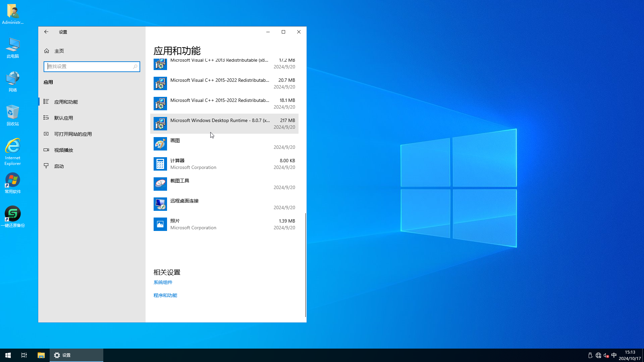The height and width of the screenshot is (362, 644).
Task: Open the 主页 settings home
Action: (92, 51)
